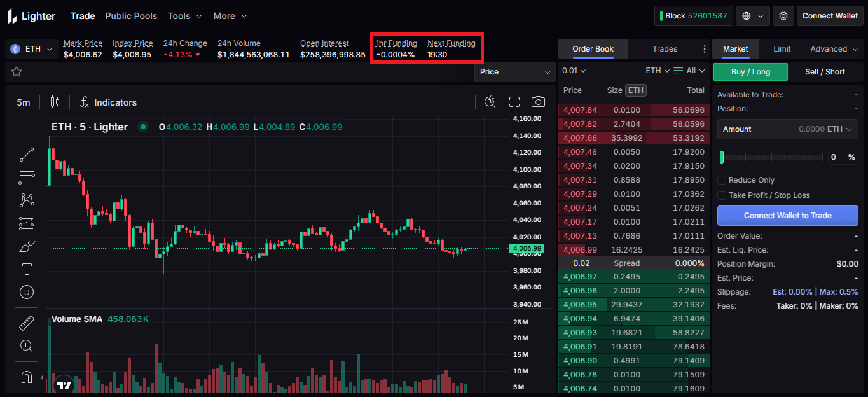The image size is (868, 397).
Task: Open the ETH market selector dropdown
Action: [x=32, y=49]
